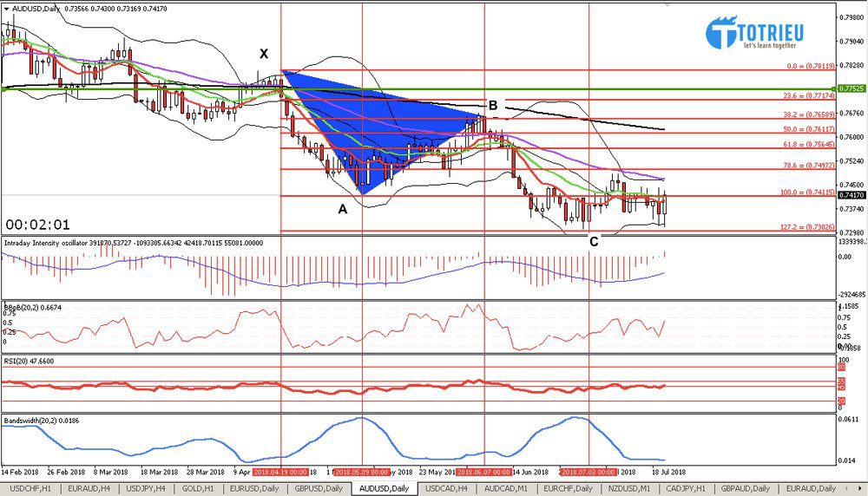
Task: Open the GOLD,H1 chart tab
Action: (x=198, y=488)
